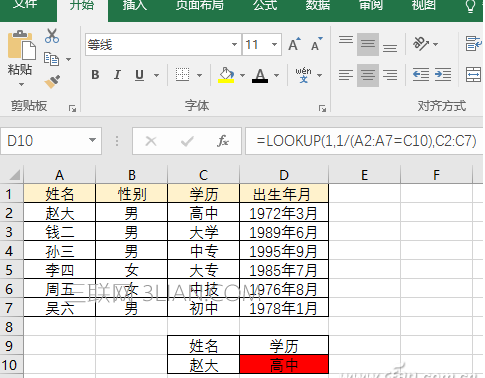Select cell C4 中专
Viewport: 485px width, 378px height.
(204, 251)
